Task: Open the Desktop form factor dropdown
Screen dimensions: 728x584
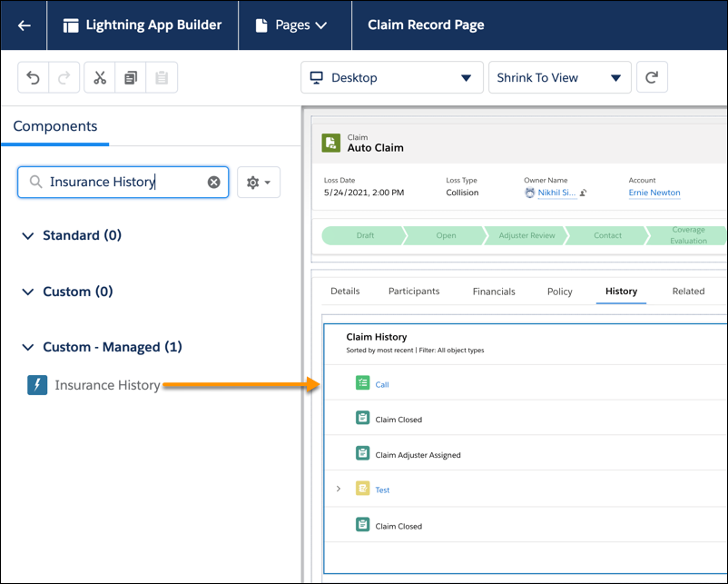Action: pos(392,77)
